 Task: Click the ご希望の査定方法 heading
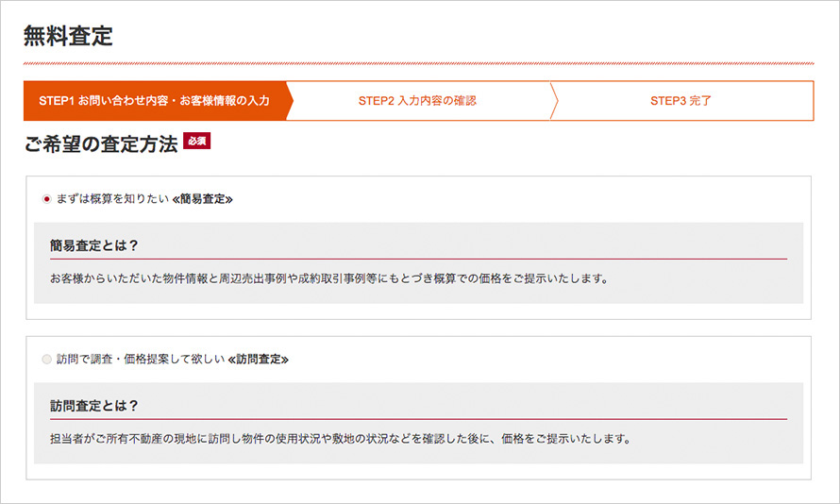click(x=101, y=144)
